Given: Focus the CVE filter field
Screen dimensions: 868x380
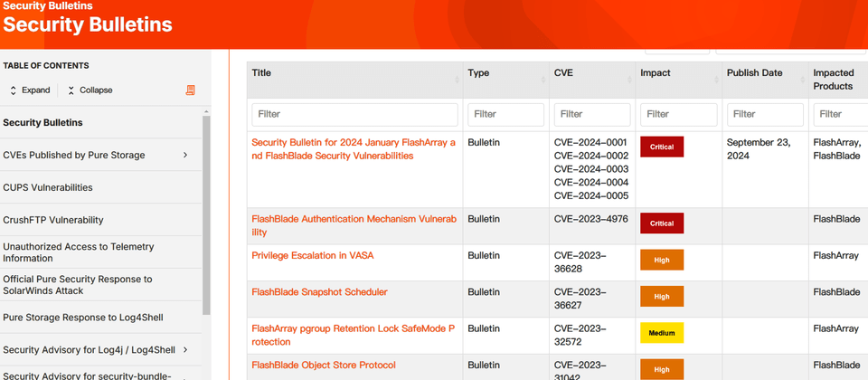Looking at the screenshot, I should pos(592,115).
